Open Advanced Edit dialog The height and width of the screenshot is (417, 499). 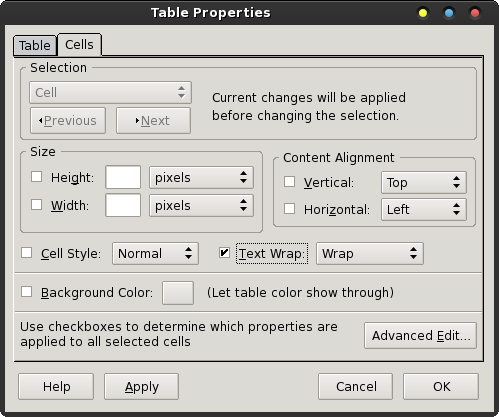tap(420, 335)
